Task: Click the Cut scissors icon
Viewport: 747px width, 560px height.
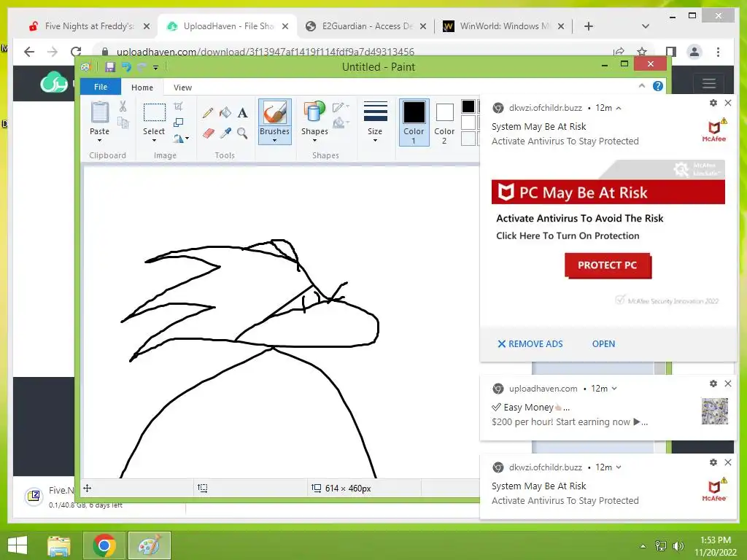Action: [x=123, y=106]
